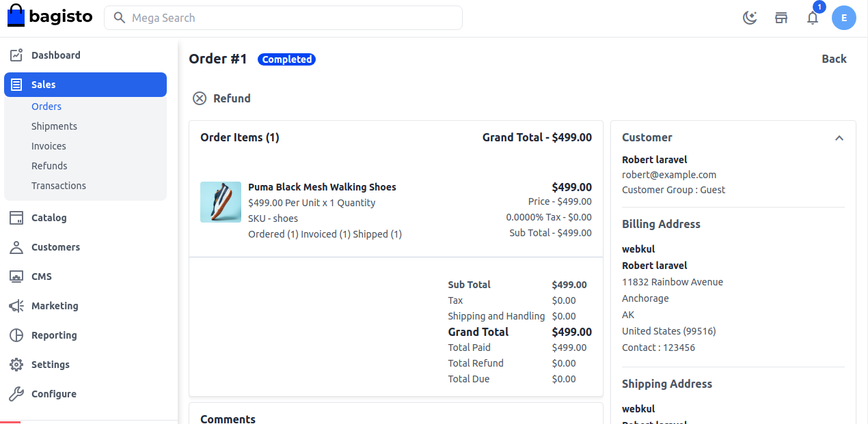868x424 pixels.
Task: Open the Reporting chart icon
Action: point(16,335)
